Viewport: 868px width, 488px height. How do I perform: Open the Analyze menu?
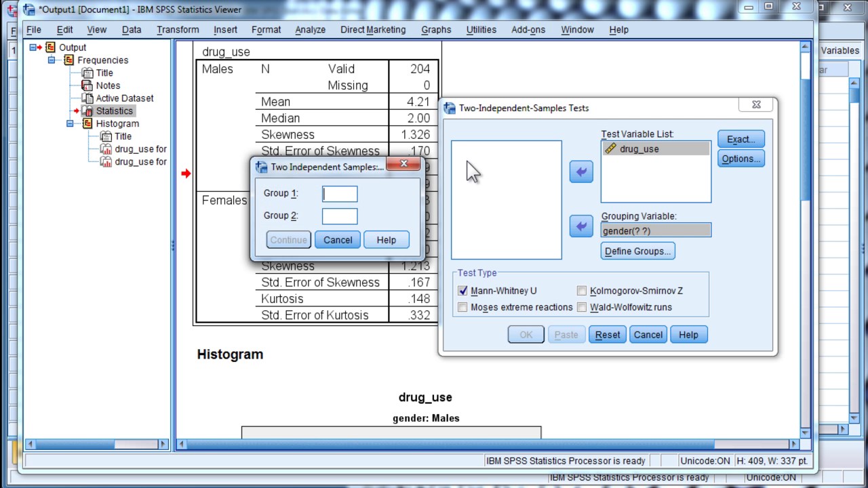[311, 30]
